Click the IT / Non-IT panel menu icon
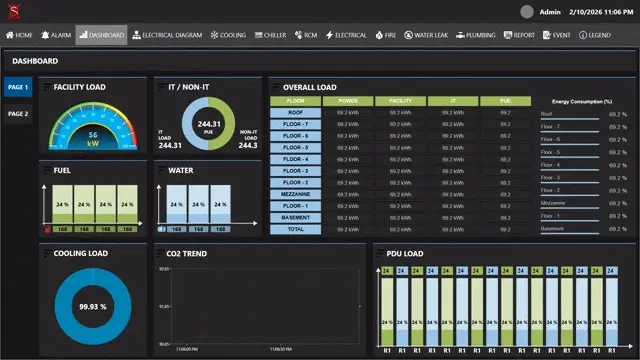This screenshot has height=360, width=640. [162, 87]
